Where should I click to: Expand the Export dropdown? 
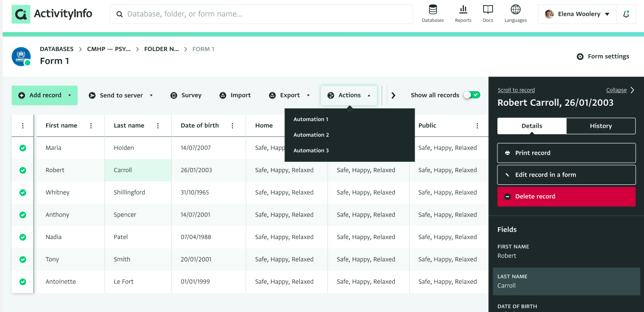click(308, 95)
